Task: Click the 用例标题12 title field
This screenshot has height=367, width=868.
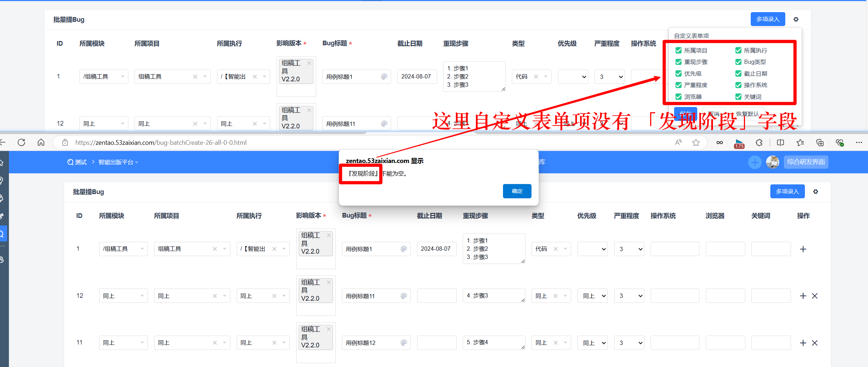Action: (376, 343)
